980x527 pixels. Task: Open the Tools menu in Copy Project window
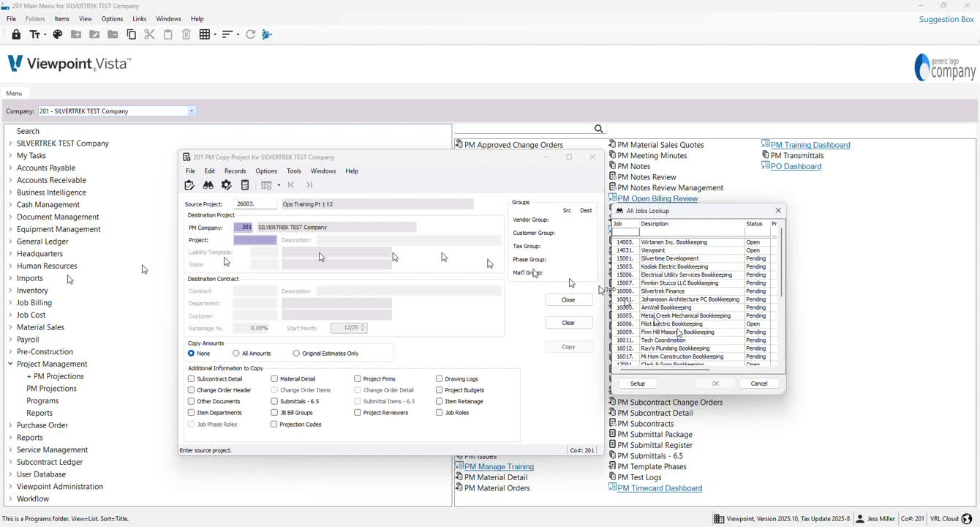(x=294, y=171)
